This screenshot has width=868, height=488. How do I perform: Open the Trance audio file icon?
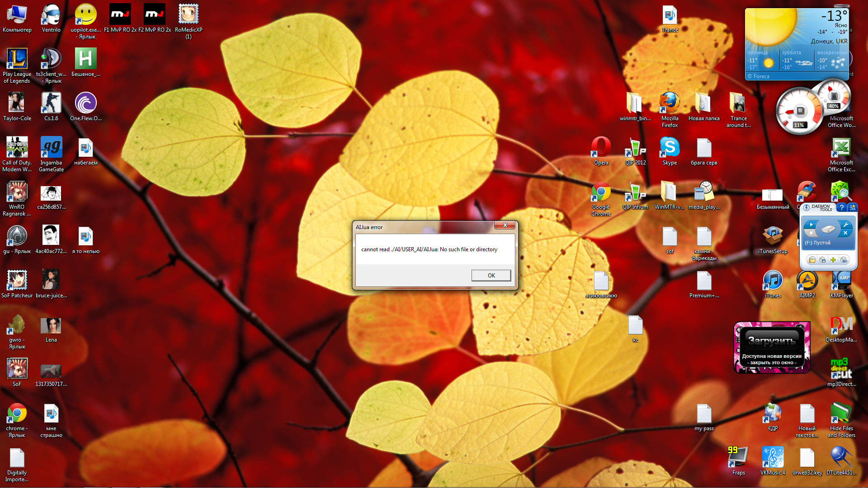pyautogui.click(x=670, y=18)
